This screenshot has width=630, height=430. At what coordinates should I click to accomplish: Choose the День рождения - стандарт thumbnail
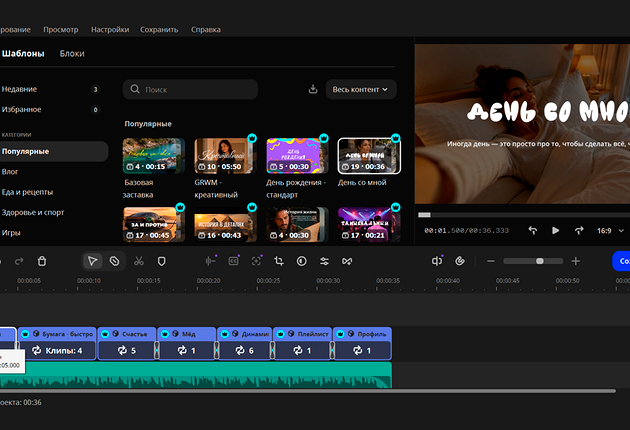pos(297,156)
